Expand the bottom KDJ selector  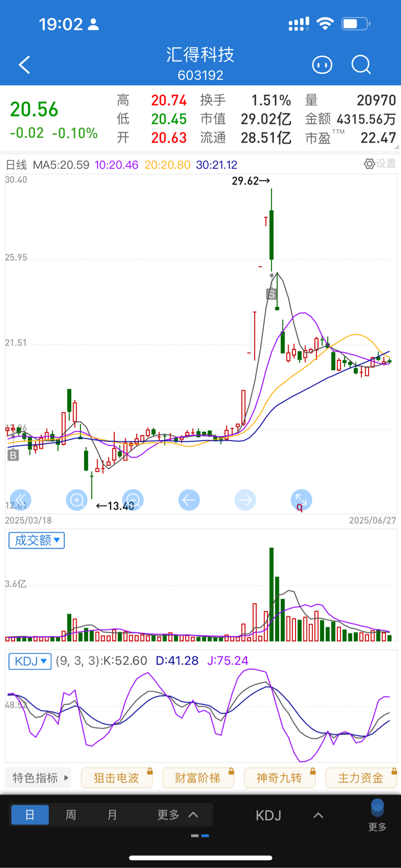click(290, 815)
